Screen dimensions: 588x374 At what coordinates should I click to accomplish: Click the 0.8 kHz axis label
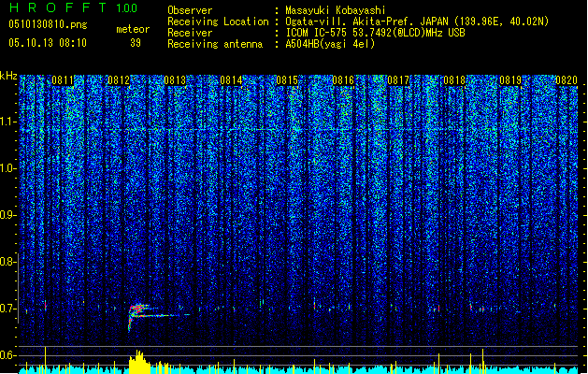coord(7,262)
